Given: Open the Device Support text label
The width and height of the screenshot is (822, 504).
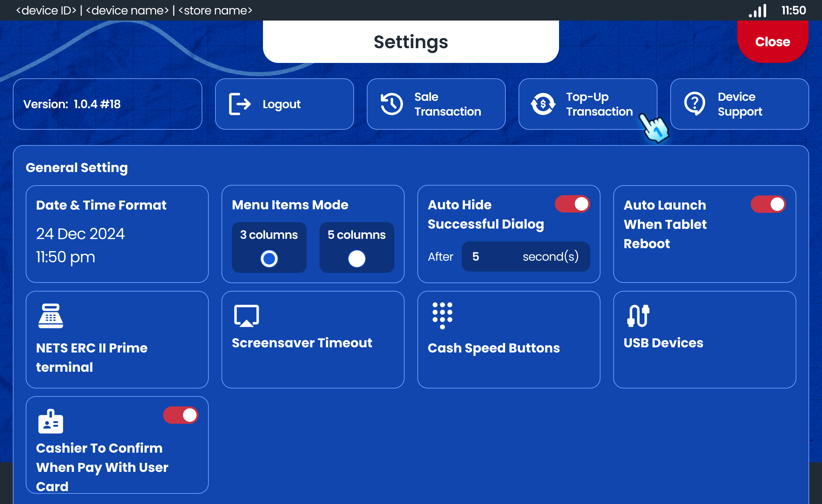Looking at the screenshot, I should 739,104.
